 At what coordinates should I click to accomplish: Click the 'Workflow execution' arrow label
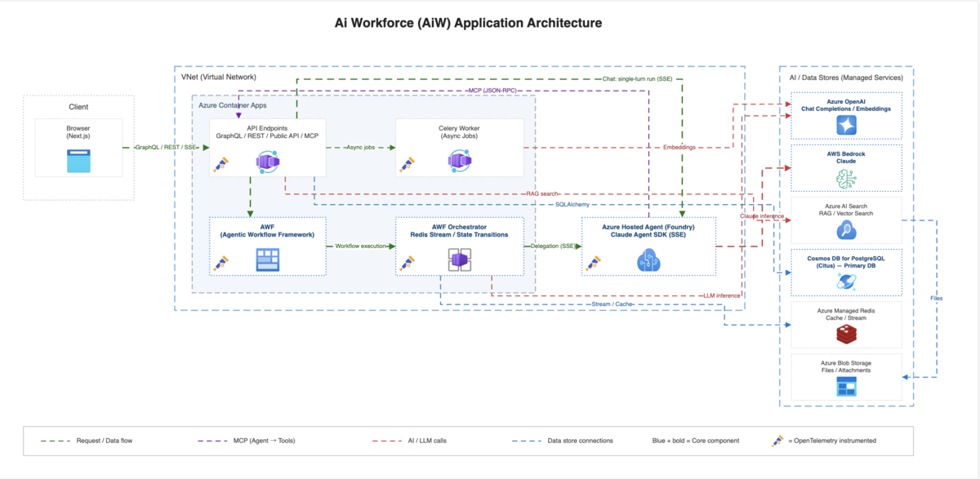[360, 245]
